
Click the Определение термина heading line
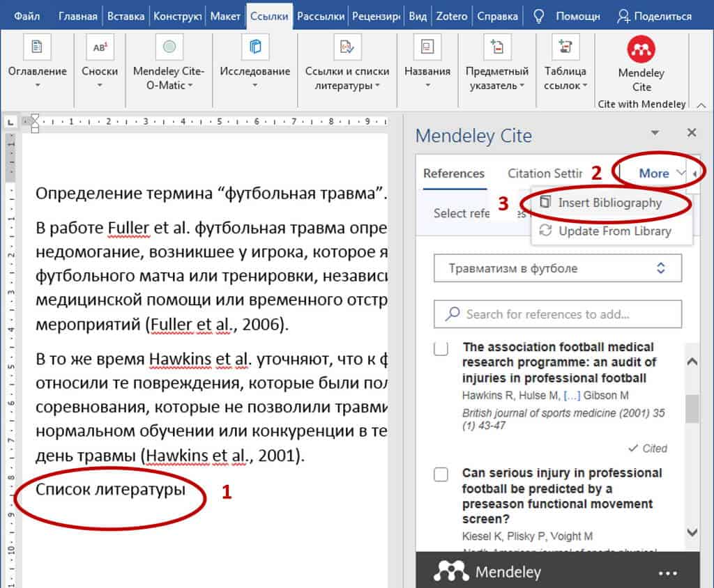[211, 194]
